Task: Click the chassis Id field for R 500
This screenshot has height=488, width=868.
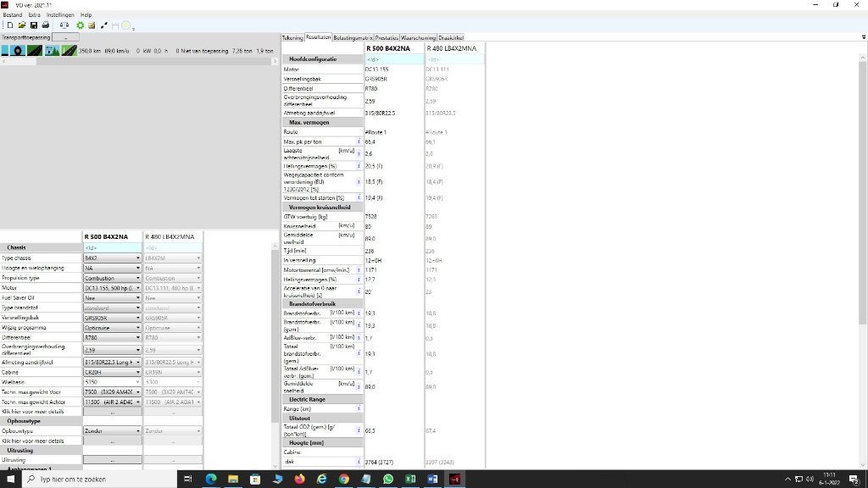Action: pos(113,248)
